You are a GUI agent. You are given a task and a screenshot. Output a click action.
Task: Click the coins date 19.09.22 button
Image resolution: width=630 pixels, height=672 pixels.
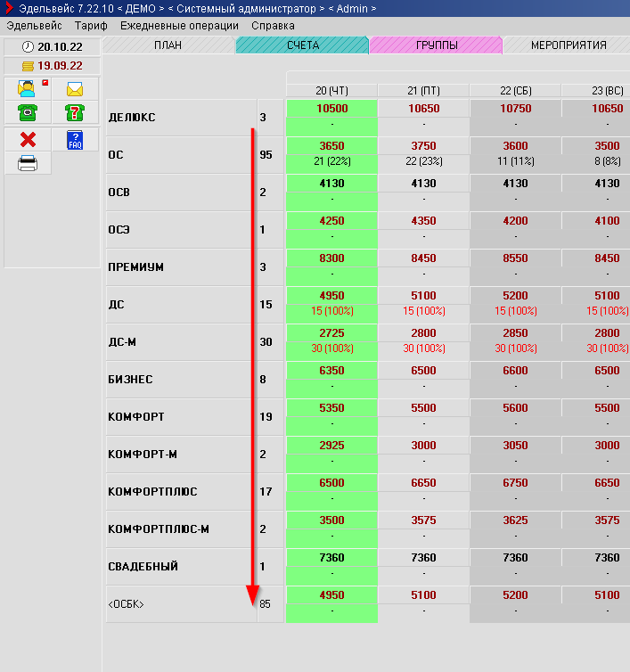click(53, 66)
